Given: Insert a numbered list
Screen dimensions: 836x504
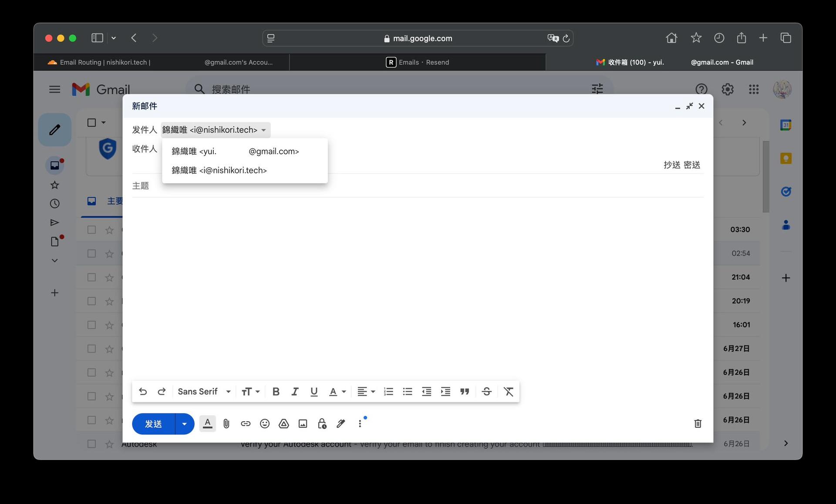Looking at the screenshot, I should point(388,391).
